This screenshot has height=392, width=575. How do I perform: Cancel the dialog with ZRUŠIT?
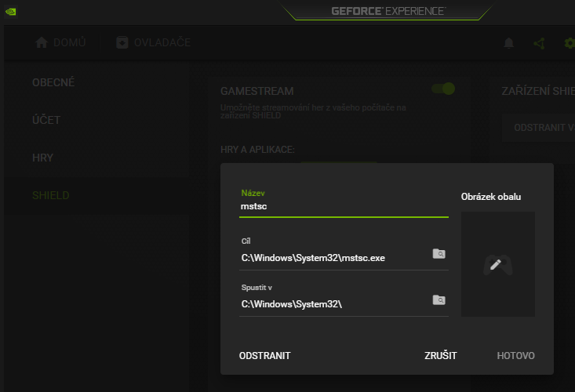click(x=441, y=356)
